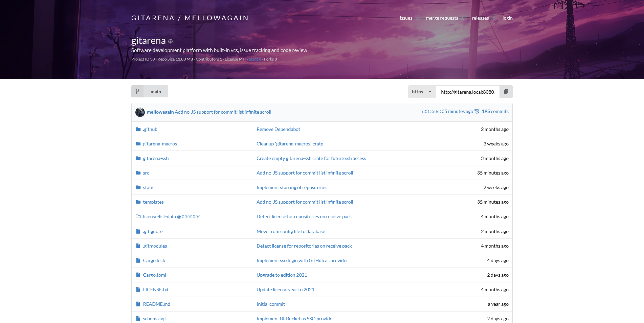Click the license-list-data submodule folder icon
The width and height of the screenshot is (644, 323).
tap(138, 216)
